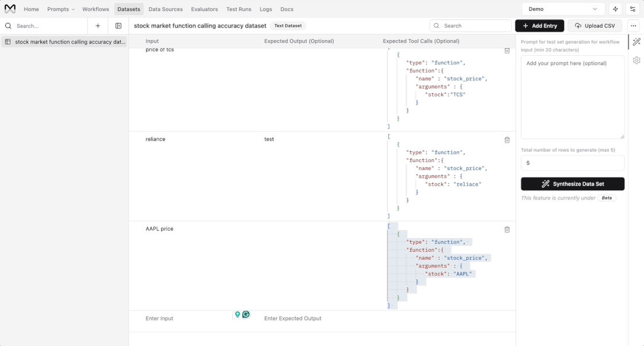Click the teal lightbulb extension icon
Image resolution: width=644 pixels, height=346 pixels.
point(237,314)
